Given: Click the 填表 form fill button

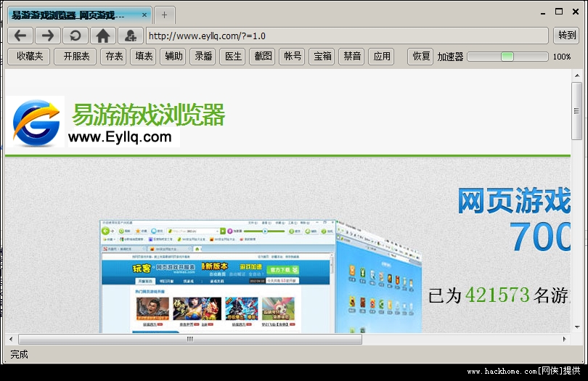Looking at the screenshot, I should 144,57.
